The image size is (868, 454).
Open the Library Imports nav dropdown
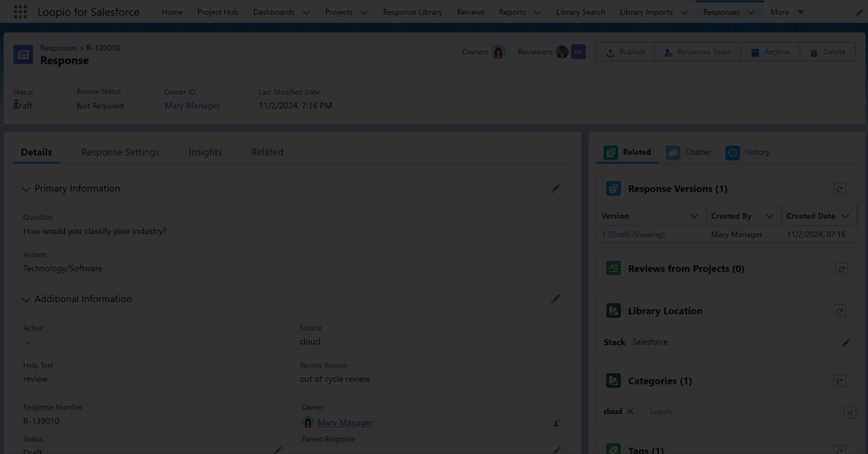(684, 12)
